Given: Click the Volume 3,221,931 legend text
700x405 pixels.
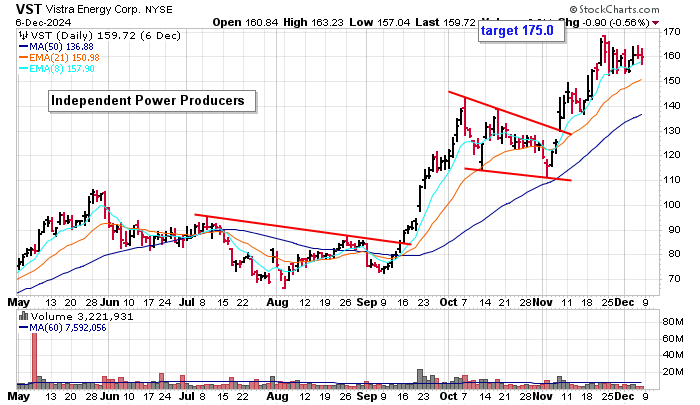Looking at the screenshot, I should (82, 317).
